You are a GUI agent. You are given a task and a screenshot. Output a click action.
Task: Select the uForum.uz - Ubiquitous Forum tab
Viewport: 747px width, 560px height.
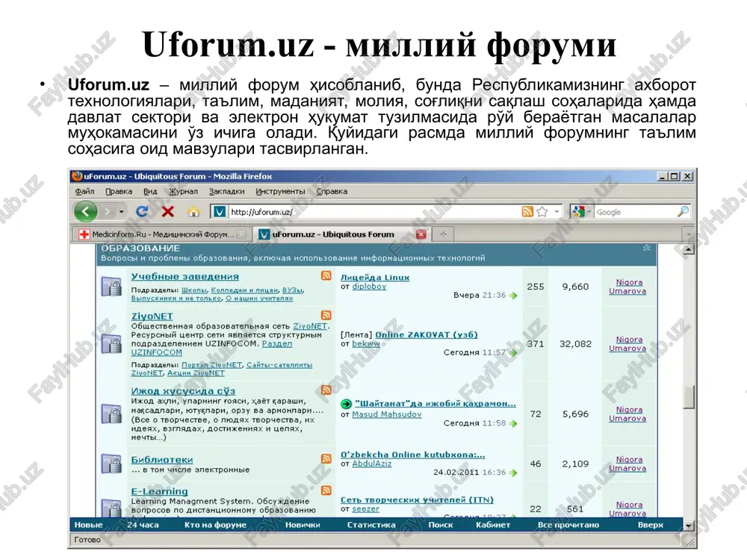click(x=333, y=234)
